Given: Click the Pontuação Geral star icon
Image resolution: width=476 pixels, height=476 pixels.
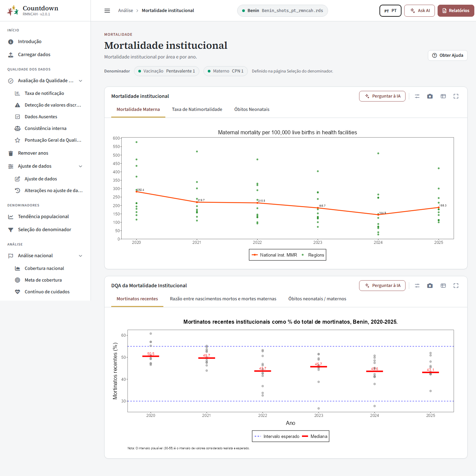Looking at the screenshot, I should (17, 140).
